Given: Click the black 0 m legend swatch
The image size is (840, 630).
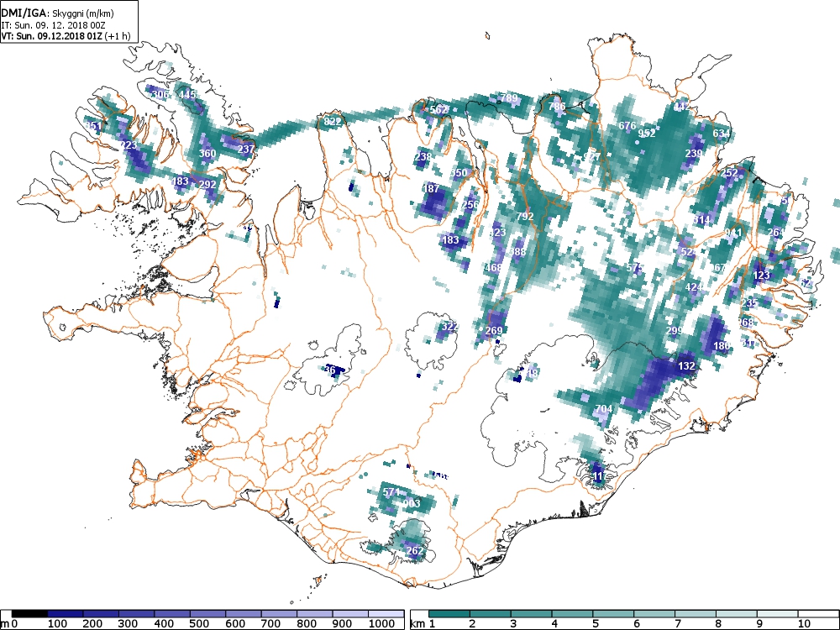Looking at the screenshot, I should pyautogui.click(x=29, y=614).
